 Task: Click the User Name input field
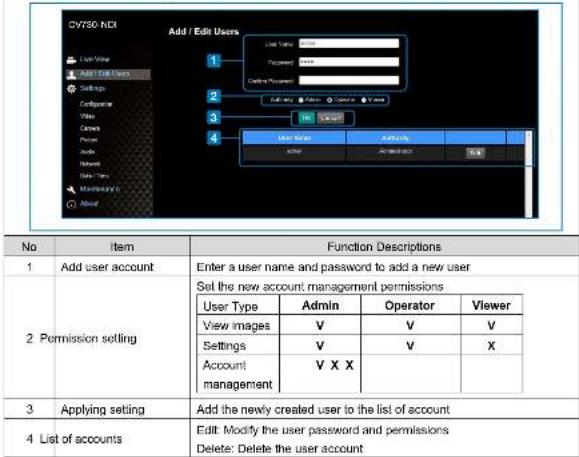point(349,44)
